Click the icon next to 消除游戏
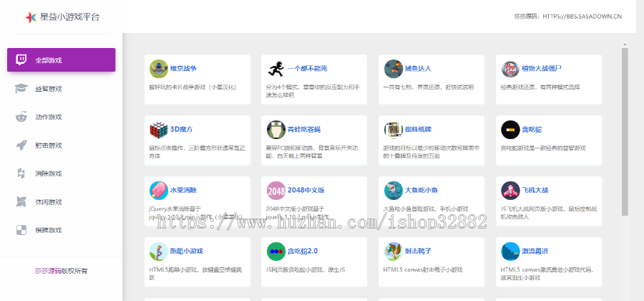Image resolution: width=644 pixels, height=301 pixels. click(x=21, y=173)
